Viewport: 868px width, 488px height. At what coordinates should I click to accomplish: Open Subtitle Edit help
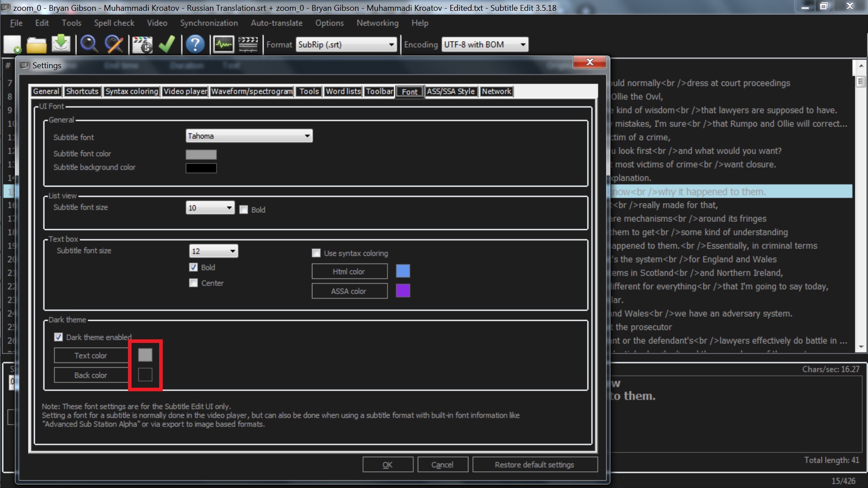point(195,44)
